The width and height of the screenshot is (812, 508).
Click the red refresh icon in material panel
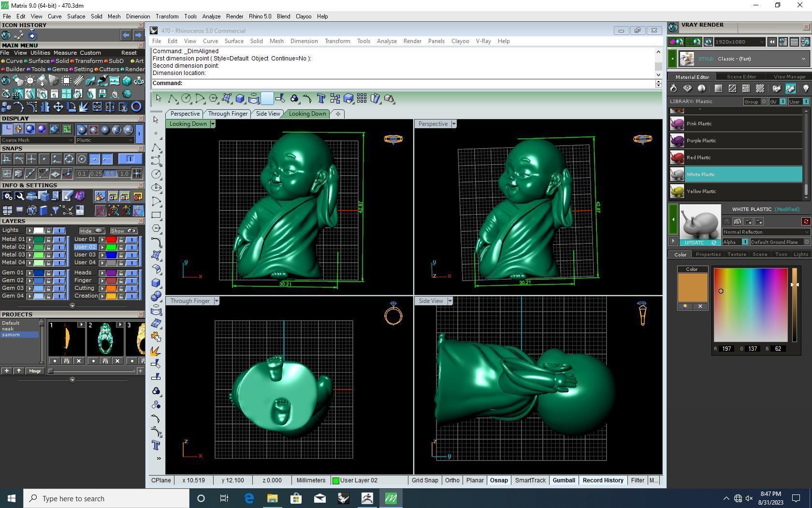click(x=806, y=222)
